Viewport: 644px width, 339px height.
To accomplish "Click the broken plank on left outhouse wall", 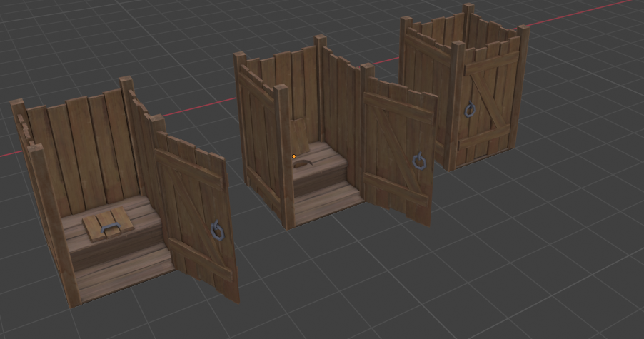I will click(24, 128).
